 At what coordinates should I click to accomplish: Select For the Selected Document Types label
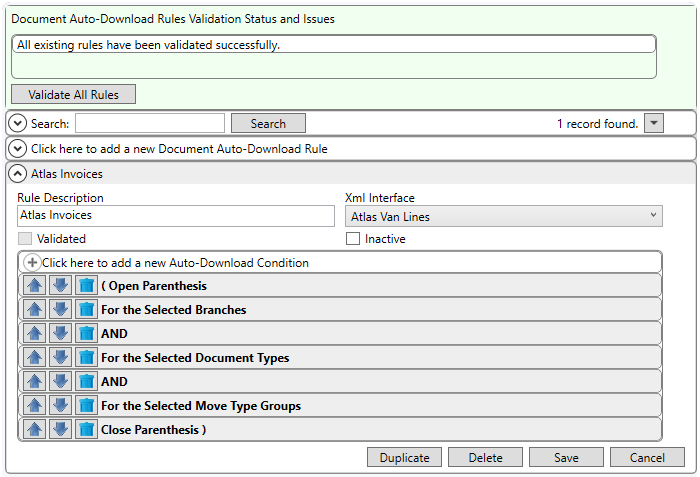[195, 358]
